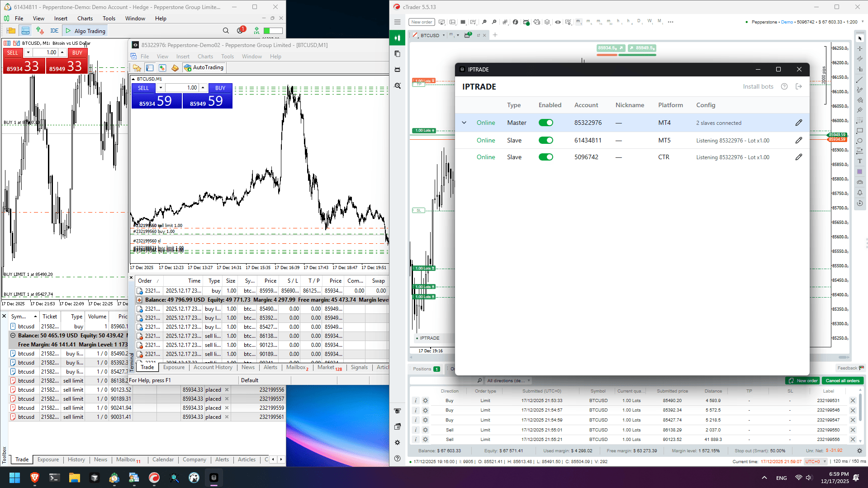The height and width of the screenshot is (488, 868).
Task: Click the zoom-in magnifier on cTrader toolbar
Action: [494, 22]
